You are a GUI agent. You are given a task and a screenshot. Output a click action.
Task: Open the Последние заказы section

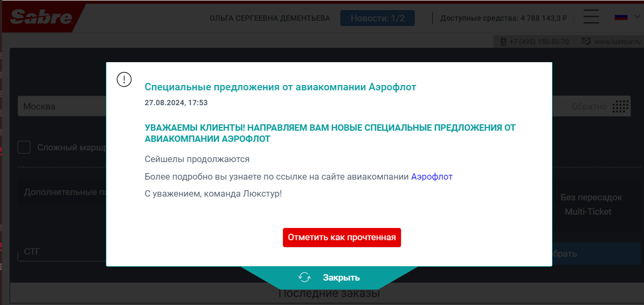pyautogui.click(x=329, y=294)
